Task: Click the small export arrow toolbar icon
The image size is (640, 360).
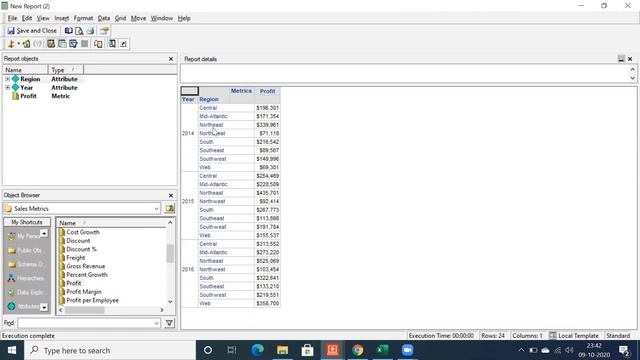Action: (123, 44)
